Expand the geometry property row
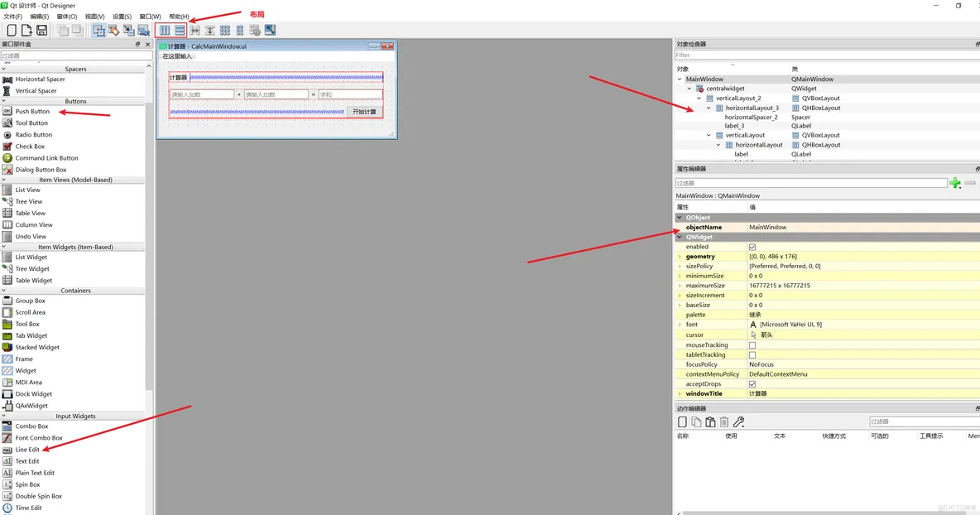 click(x=680, y=257)
